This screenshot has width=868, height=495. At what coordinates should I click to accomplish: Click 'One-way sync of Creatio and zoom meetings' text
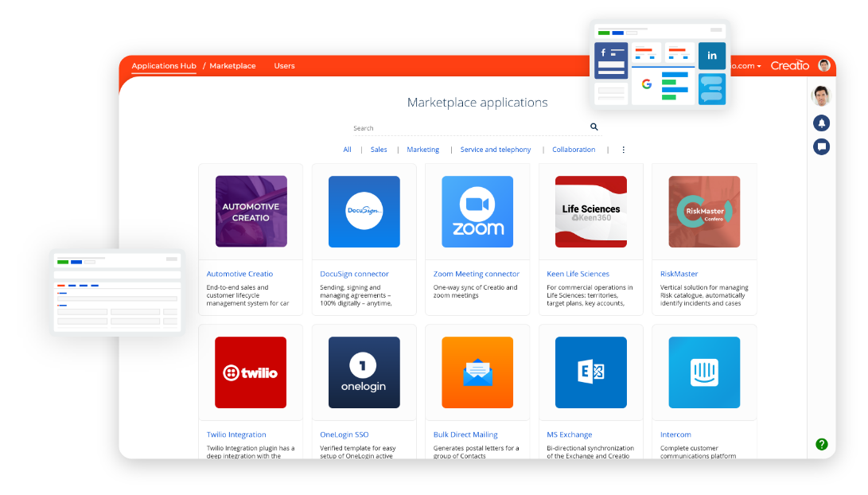(x=475, y=291)
